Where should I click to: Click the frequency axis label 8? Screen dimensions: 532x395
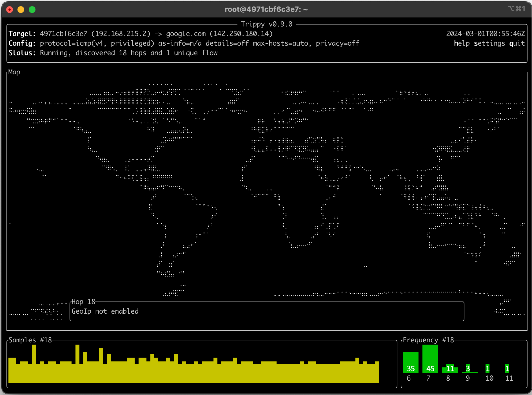[x=448, y=378]
